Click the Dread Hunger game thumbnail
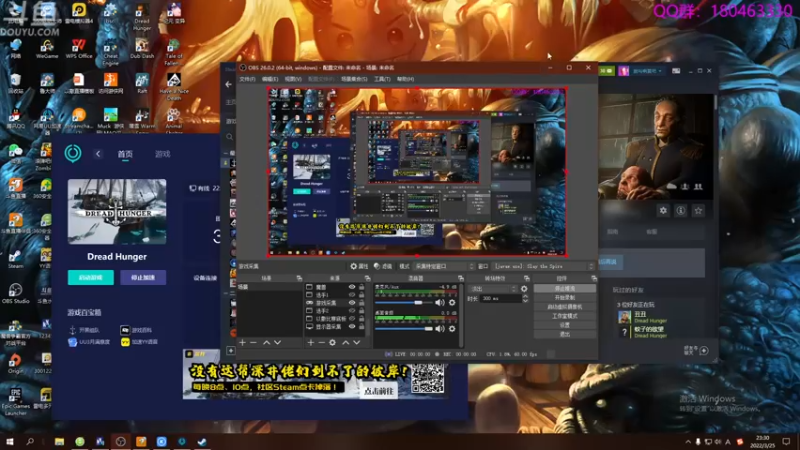Screen dimensions: 800x450 pos(117,211)
